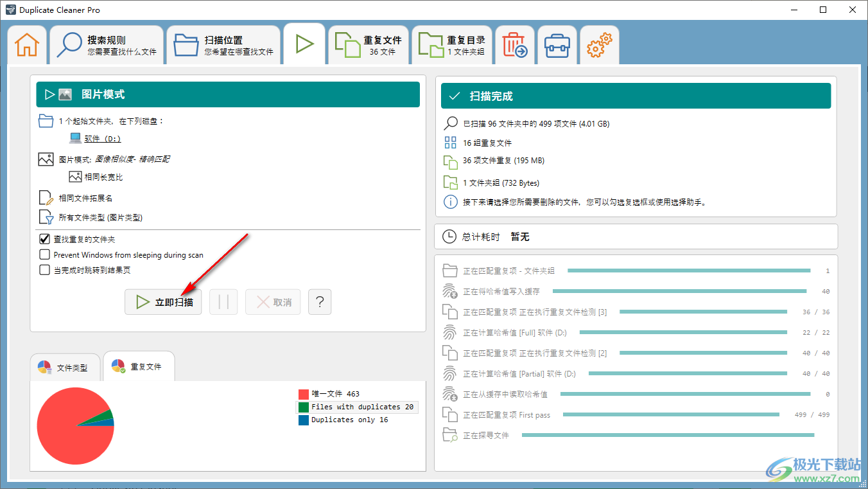The image size is (868, 489).
Task: Click the Files with duplicates 20 legend text
Action: [363, 407]
